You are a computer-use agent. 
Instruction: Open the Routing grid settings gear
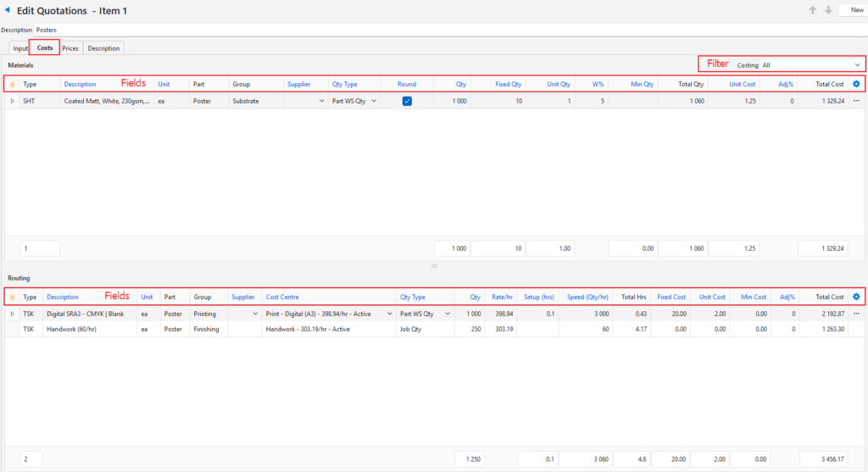coord(856,297)
